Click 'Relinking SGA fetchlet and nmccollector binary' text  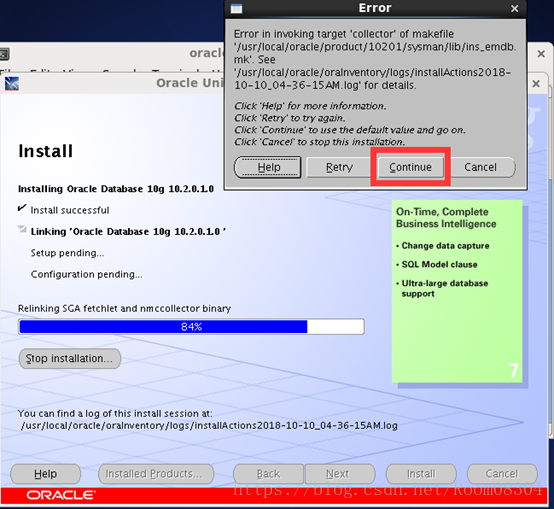pos(124,308)
